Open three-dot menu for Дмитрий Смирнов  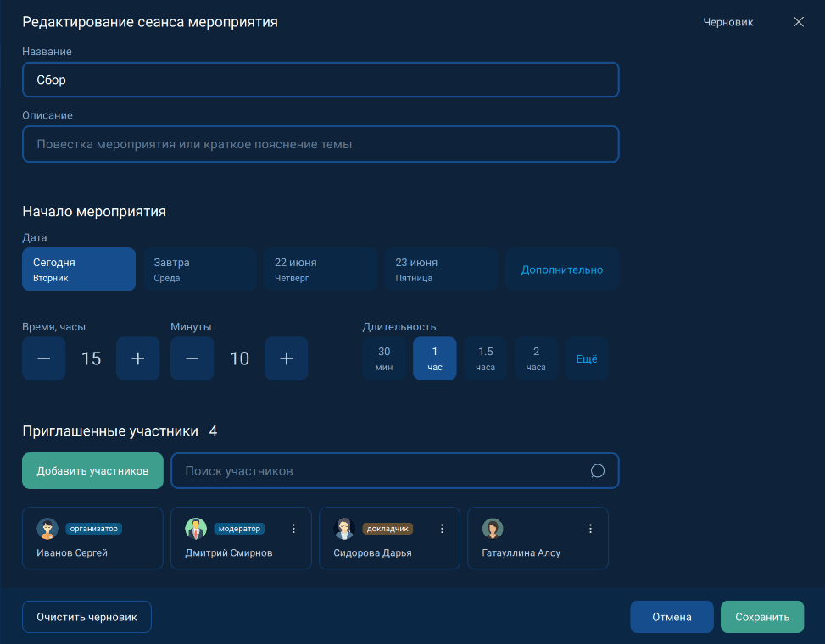pyautogui.click(x=294, y=529)
